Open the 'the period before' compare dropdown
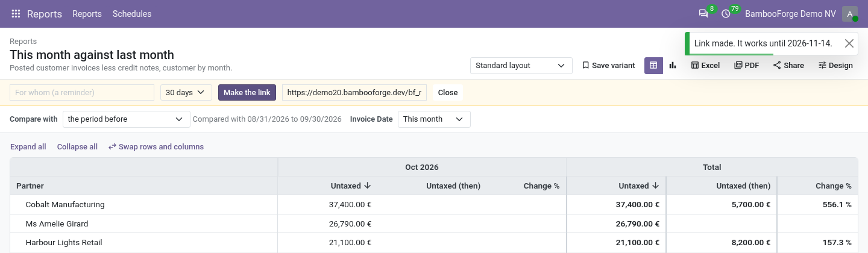Viewport: 868px width, 253px height. 127,119
